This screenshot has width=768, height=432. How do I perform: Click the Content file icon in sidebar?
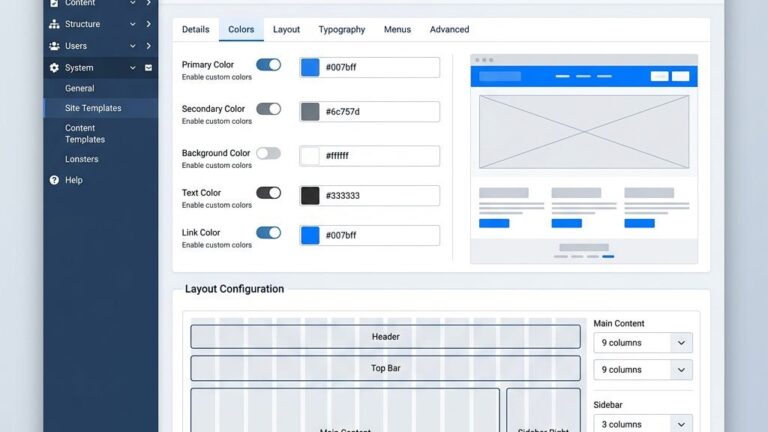pyautogui.click(x=54, y=3)
